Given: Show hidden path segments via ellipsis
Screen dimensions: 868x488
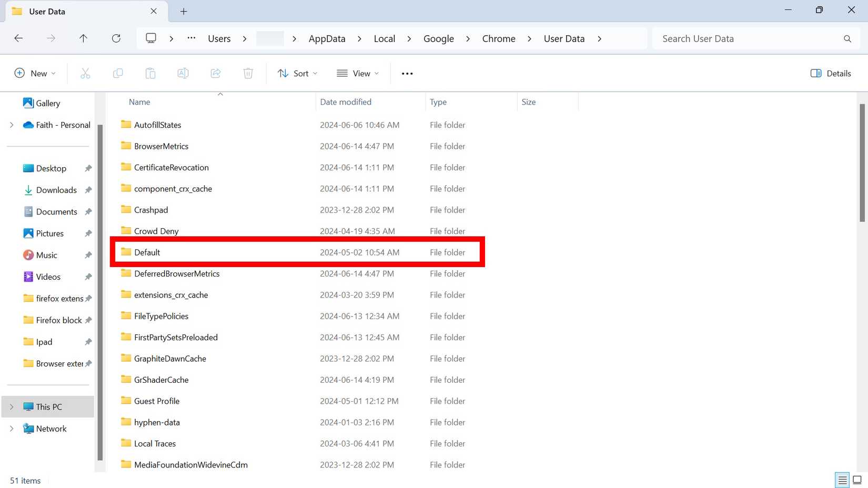Looking at the screenshot, I should pyautogui.click(x=191, y=38).
